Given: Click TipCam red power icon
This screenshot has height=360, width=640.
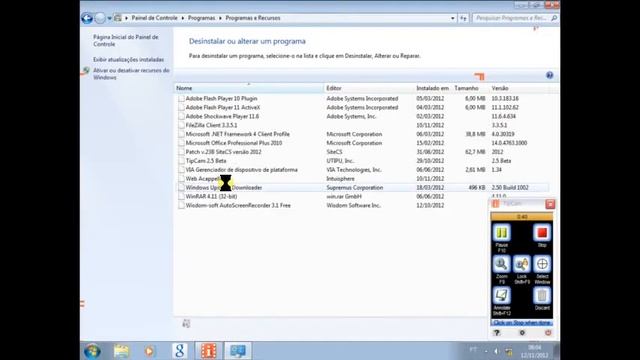Looking at the screenshot, I should pos(548,333).
